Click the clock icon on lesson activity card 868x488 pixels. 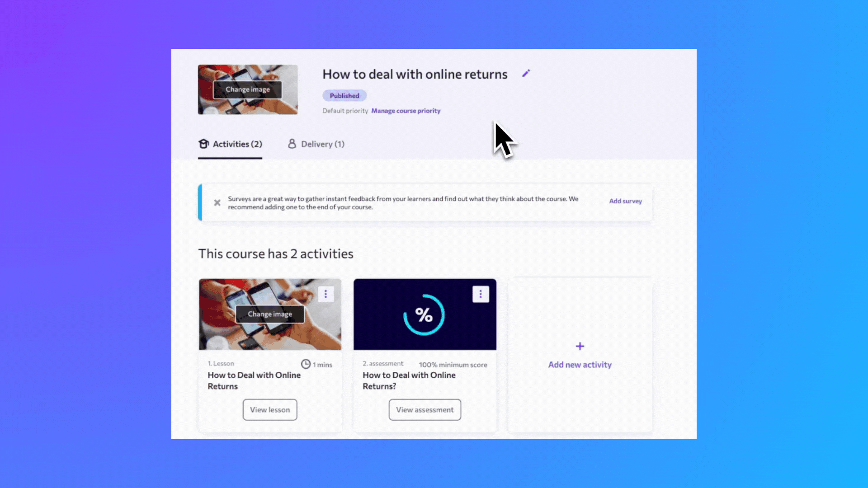coord(305,363)
